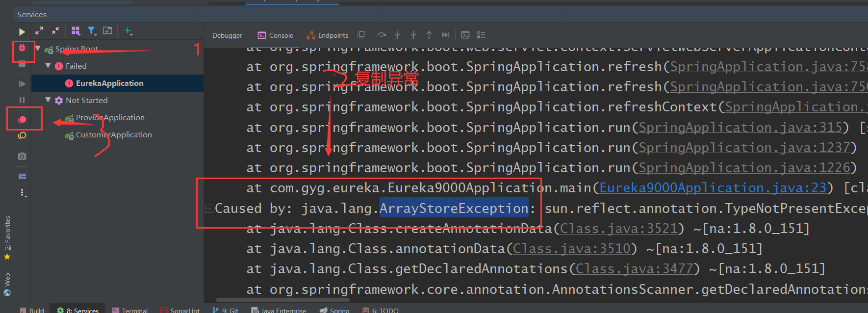Open the 8: Services tool window tab
The image size is (868, 313).
(78, 310)
